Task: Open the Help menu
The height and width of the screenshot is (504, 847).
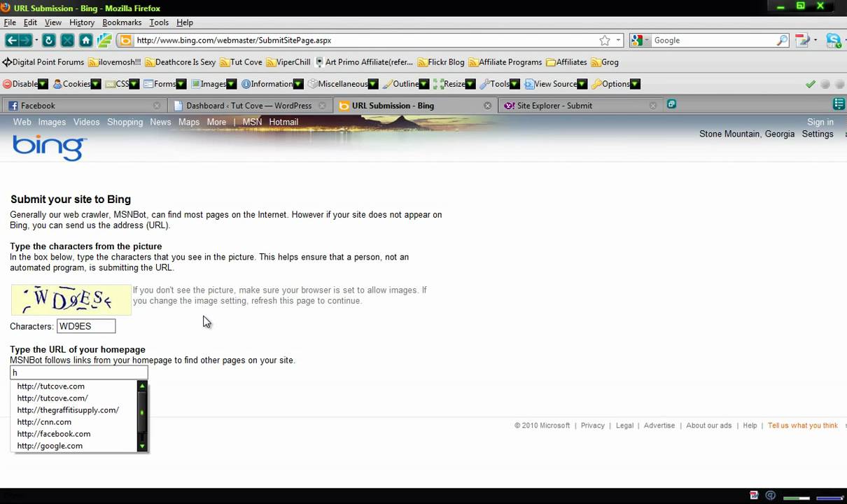Action: pos(185,22)
